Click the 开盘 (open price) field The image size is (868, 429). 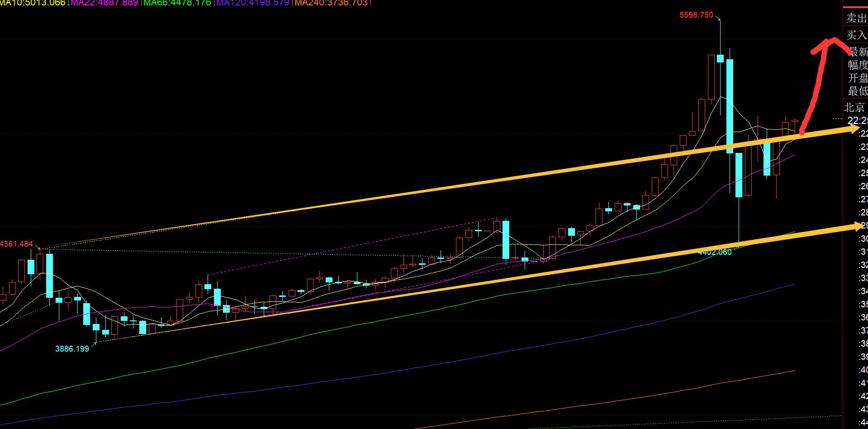858,78
